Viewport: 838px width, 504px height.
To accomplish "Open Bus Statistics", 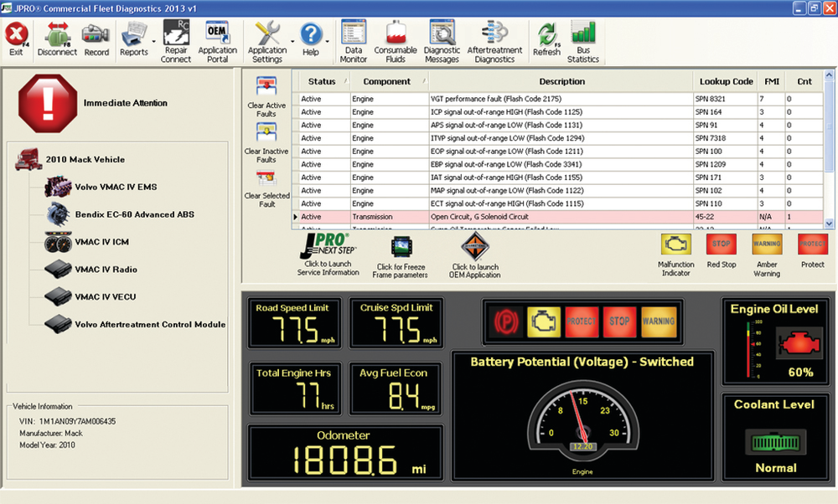I will (x=583, y=38).
